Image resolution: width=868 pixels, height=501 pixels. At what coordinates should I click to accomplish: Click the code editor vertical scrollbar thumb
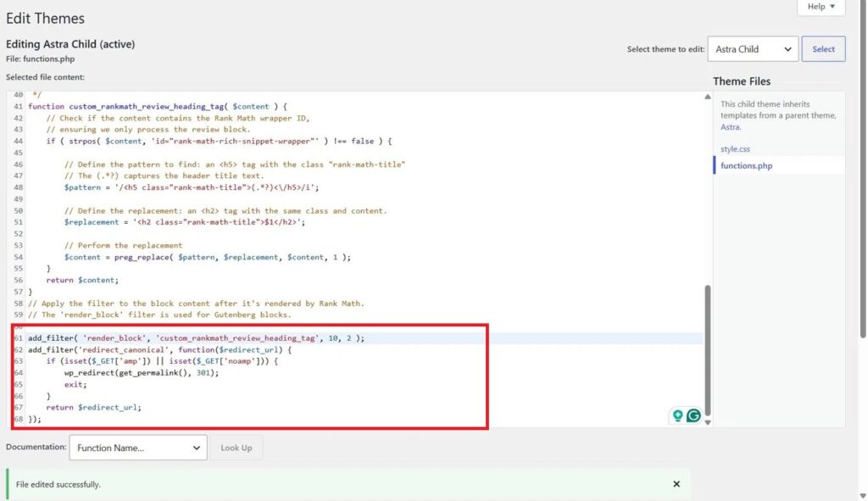point(708,350)
